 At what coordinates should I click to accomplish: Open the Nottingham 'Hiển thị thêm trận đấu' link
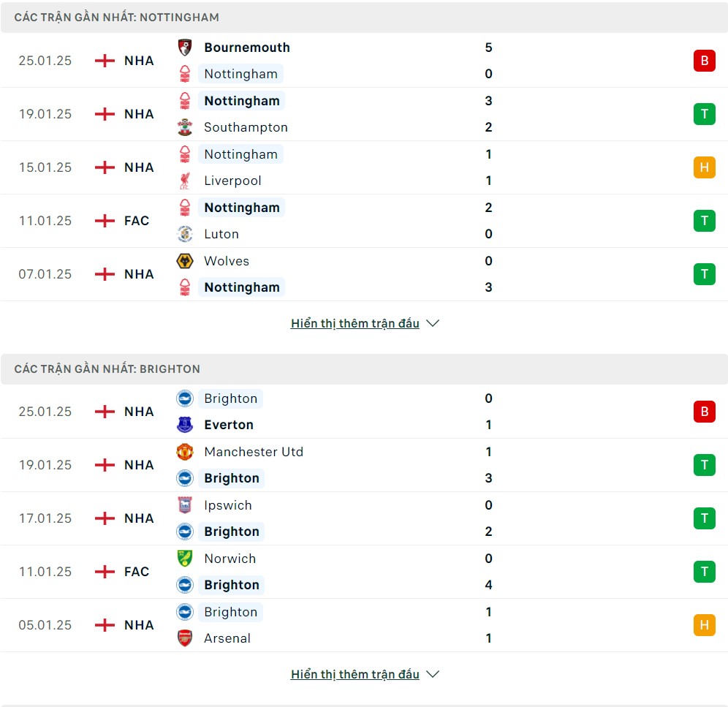355,323
